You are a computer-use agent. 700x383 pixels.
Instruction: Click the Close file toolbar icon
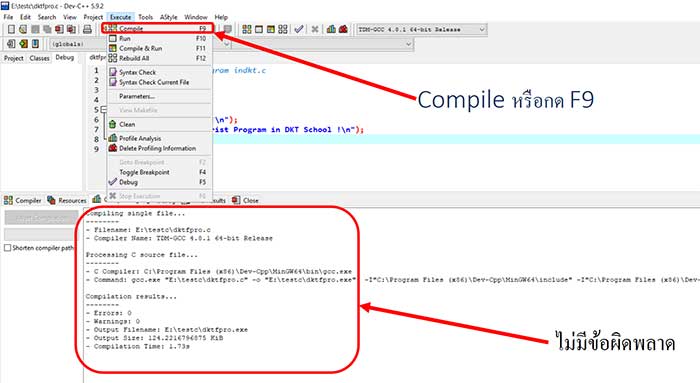[x=59, y=29]
